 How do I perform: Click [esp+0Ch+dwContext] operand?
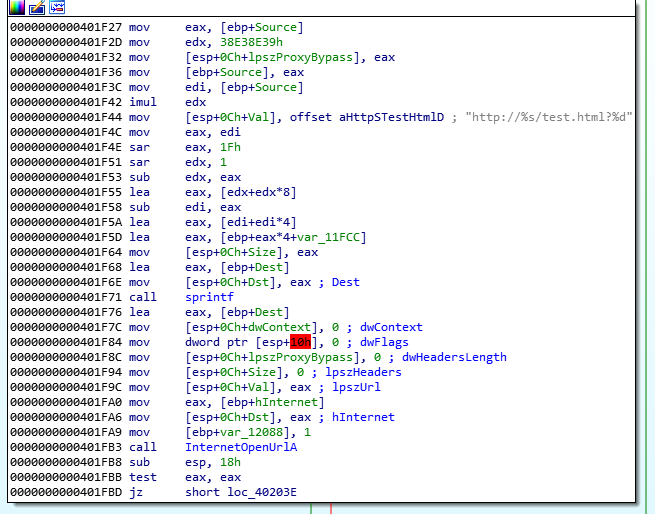[x=251, y=327]
